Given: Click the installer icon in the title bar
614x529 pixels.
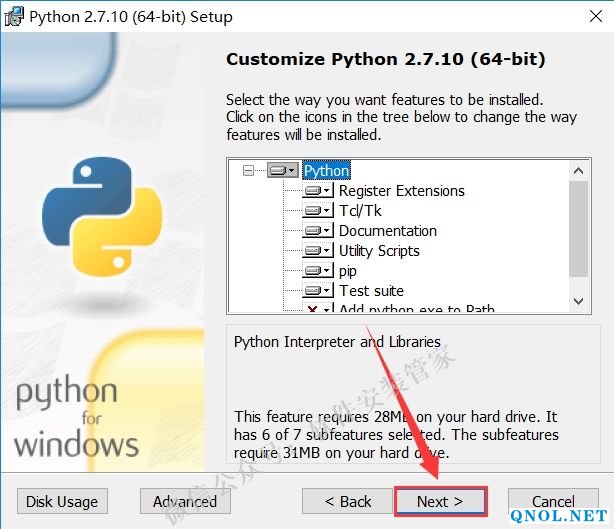Looking at the screenshot, I should point(14,17).
